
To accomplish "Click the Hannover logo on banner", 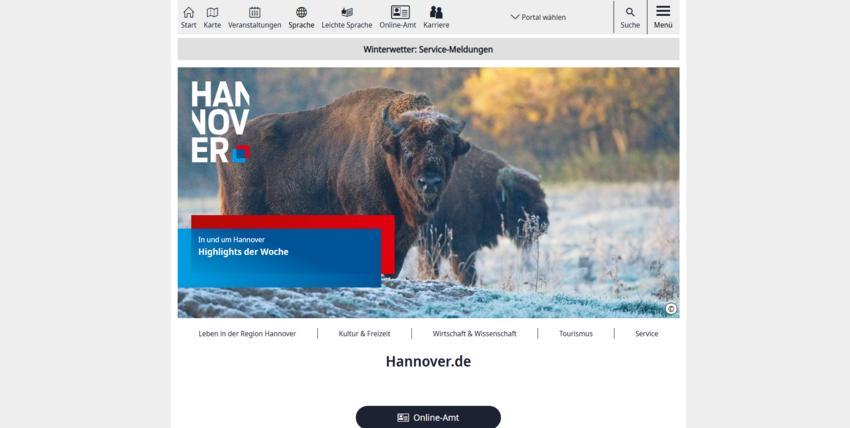I will [x=220, y=122].
